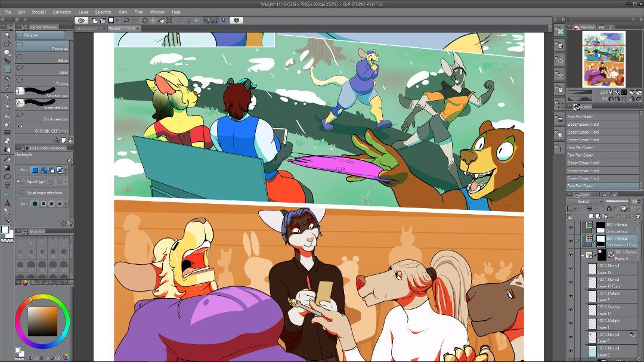Image resolution: width=644 pixels, height=362 pixels.
Task: Select the Eyedropper tool
Action: point(7,87)
